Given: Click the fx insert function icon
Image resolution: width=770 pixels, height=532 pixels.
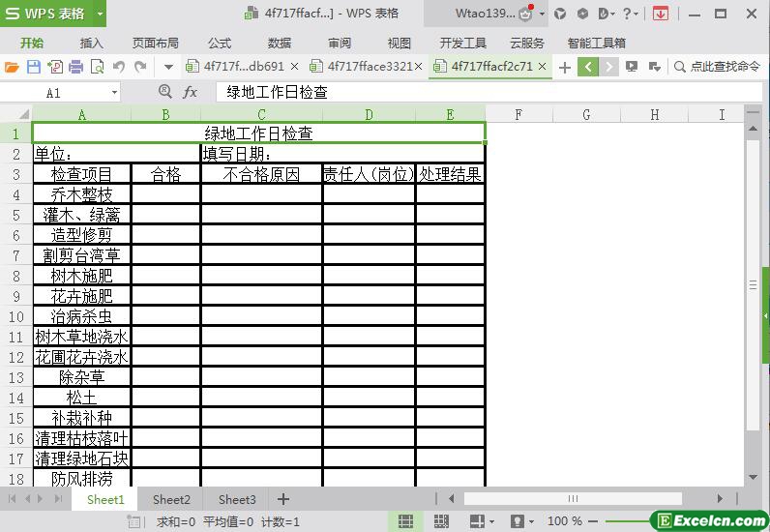Looking at the screenshot, I should pos(190,92).
